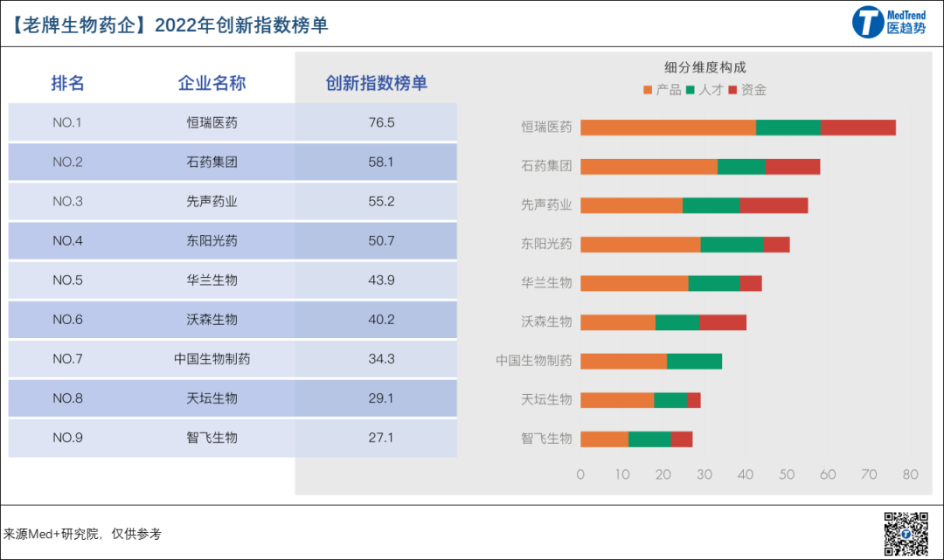Click the green 人才 bar segment for 恒瑞医药
The height and width of the screenshot is (560, 944).
(788, 128)
